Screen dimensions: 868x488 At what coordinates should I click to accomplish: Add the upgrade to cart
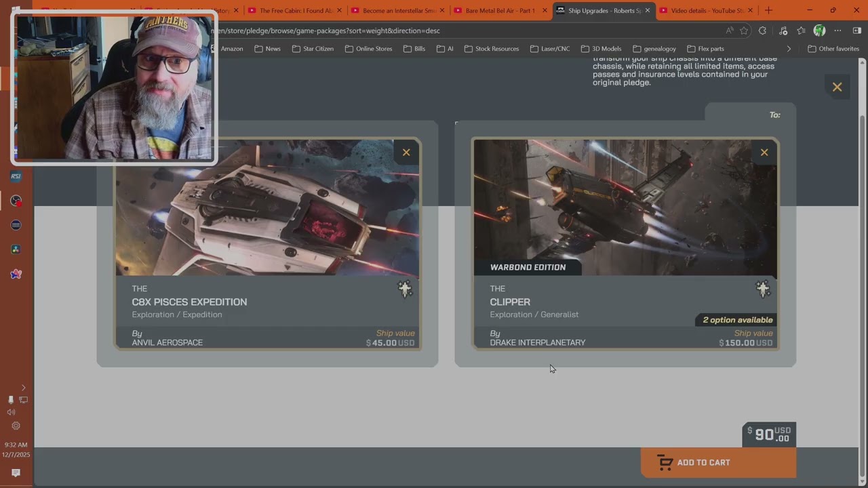[718, 463]
